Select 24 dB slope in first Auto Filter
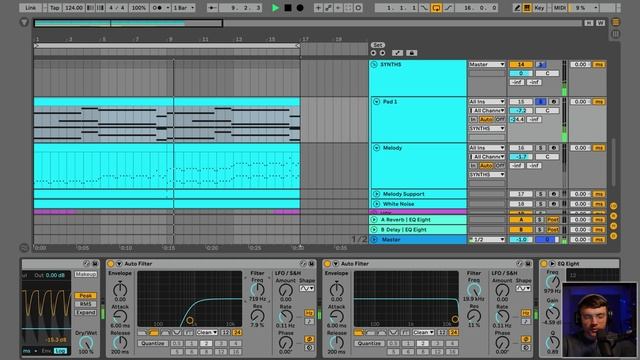This screenshot has width=640, height=360. pyautogui.click(x=237, y=333)
